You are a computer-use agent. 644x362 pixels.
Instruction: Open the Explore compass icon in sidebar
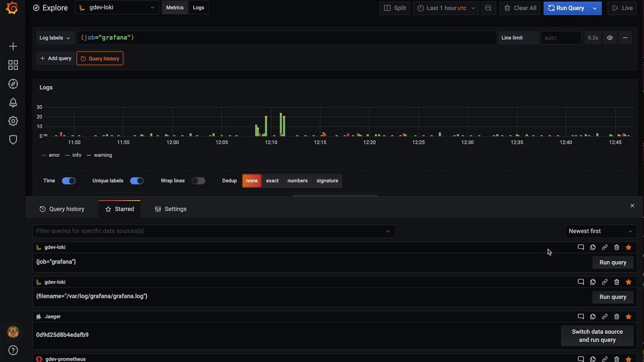coord(13,84)
